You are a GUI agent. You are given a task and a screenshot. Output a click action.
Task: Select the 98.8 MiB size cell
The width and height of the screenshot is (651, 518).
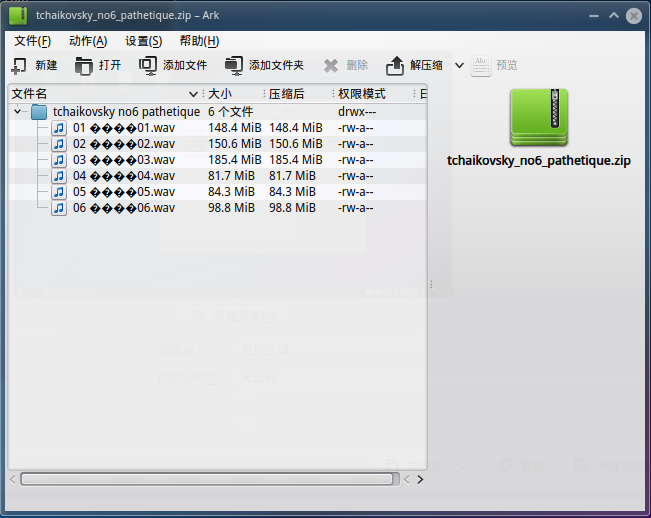pyautogui.click(x=231, y=208)
